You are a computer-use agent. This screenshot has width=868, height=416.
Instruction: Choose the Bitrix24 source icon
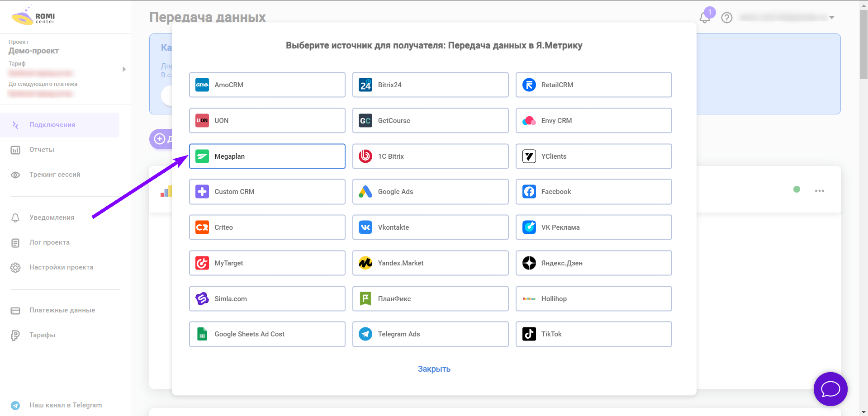coord(365,85)
